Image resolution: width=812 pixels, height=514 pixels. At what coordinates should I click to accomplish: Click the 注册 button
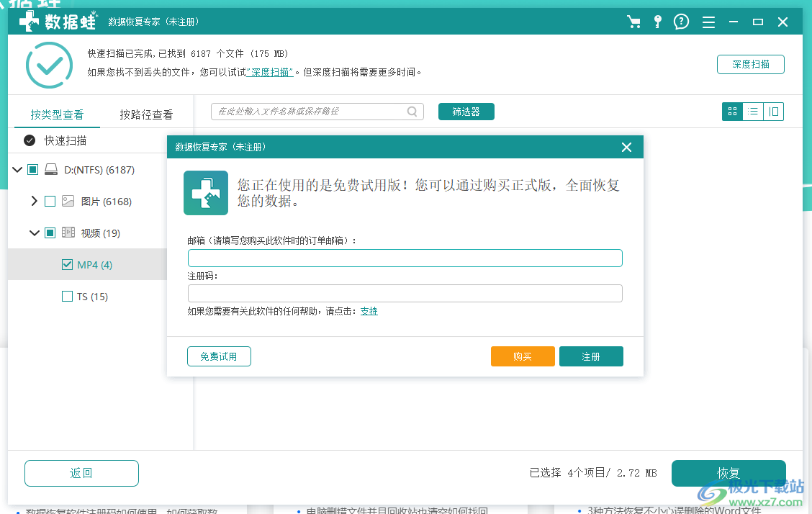(591, 356)
